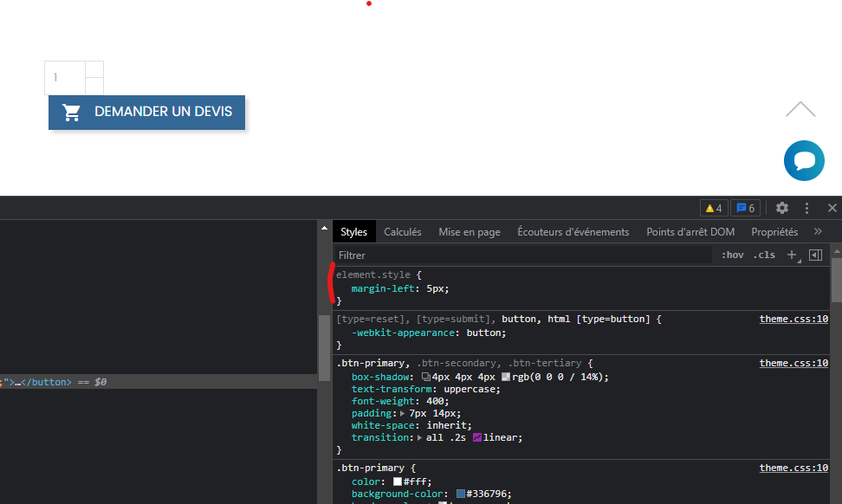Open the Écouteurs d'événements tab
The image size is (842, 504).
(573, 231)
